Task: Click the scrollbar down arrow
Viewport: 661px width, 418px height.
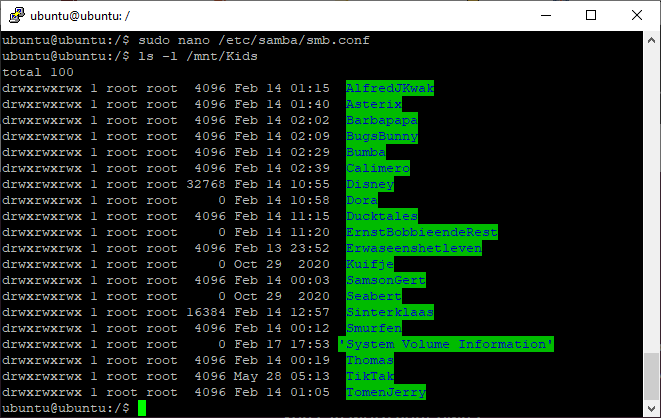Action: tap(651, 408)
